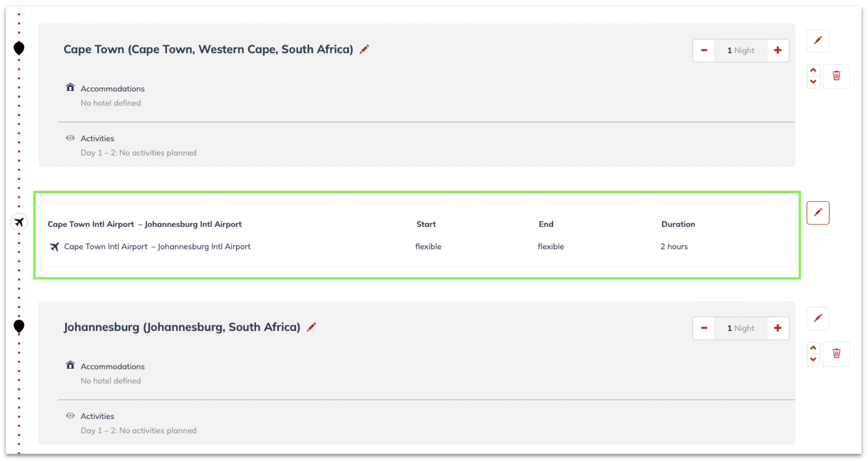Edit Johannesburg destination name pencil
The width and height of the screenshot is (868, 461).
pyautogui.click(x=312, y=327)
